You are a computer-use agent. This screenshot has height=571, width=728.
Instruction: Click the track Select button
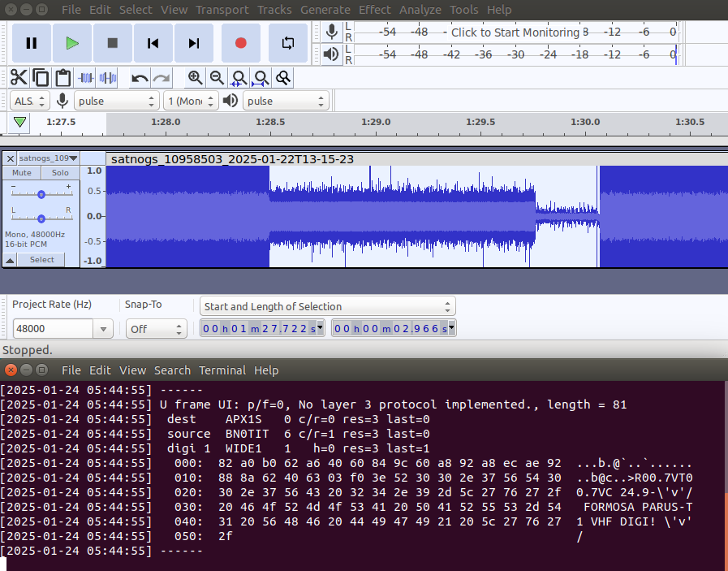(41, 260)
